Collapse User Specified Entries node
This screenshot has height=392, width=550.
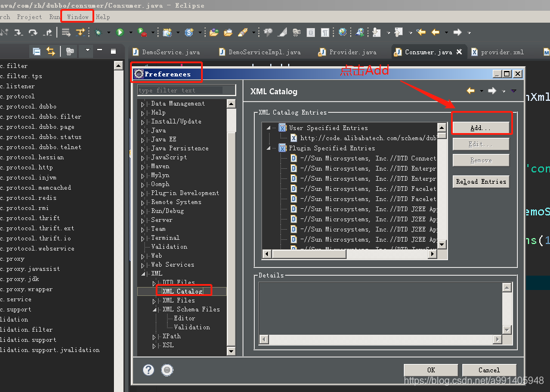pos(268,128)
